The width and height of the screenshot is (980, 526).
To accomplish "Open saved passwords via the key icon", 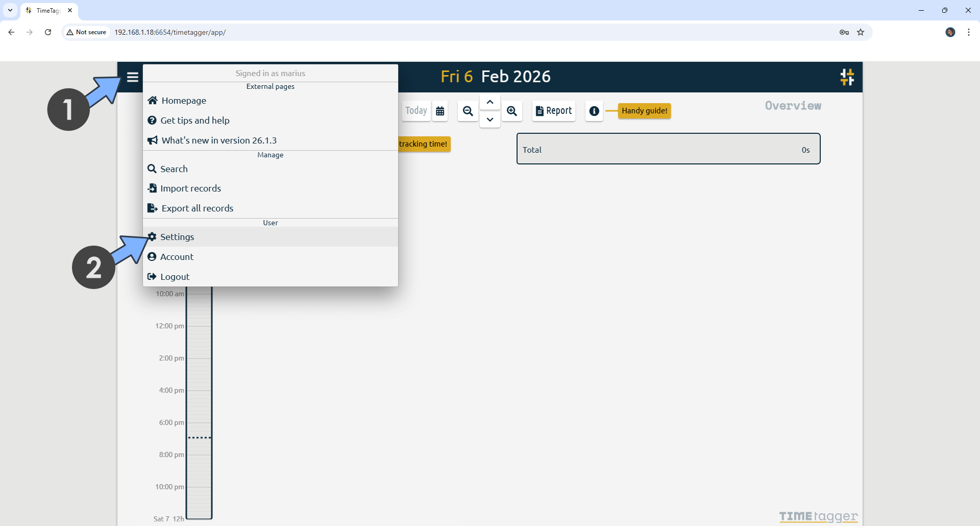I will point(844,32).
